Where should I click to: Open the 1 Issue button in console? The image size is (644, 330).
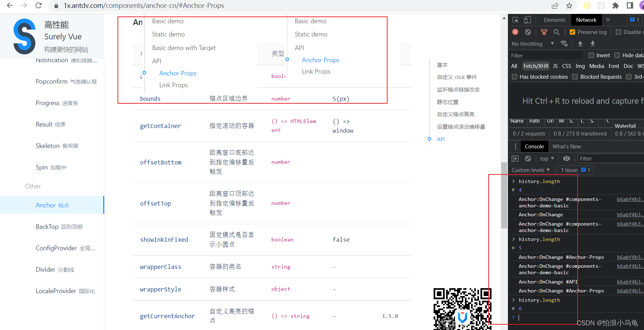click(575, 170)
